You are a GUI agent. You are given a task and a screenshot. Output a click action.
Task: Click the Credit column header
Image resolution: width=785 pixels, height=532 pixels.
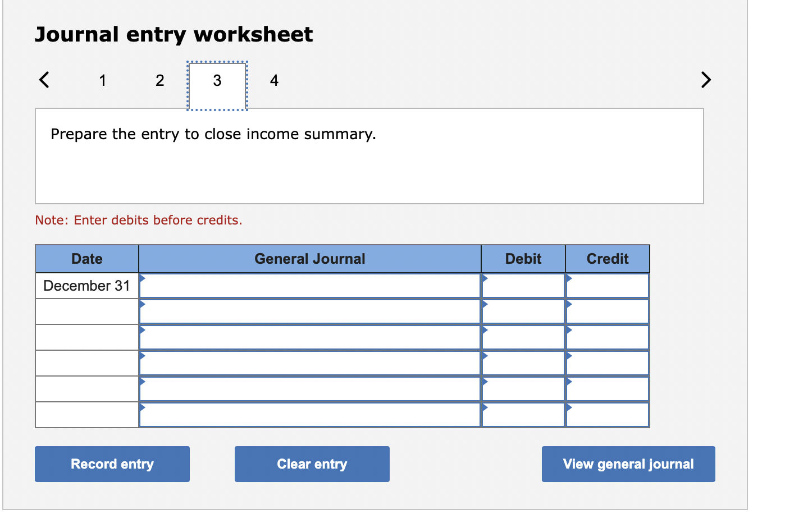coord(608,259)
